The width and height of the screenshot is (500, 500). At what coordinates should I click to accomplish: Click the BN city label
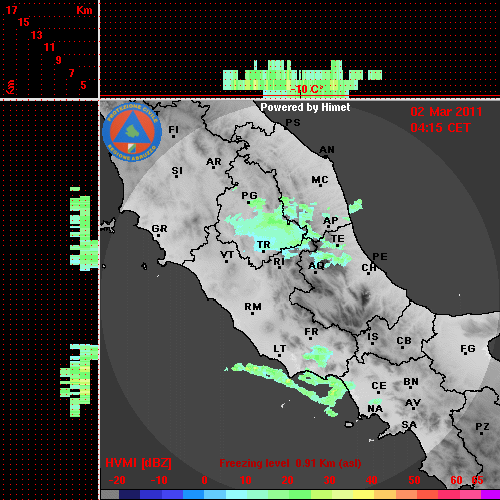pyautogui.click(x=411, y=382)
